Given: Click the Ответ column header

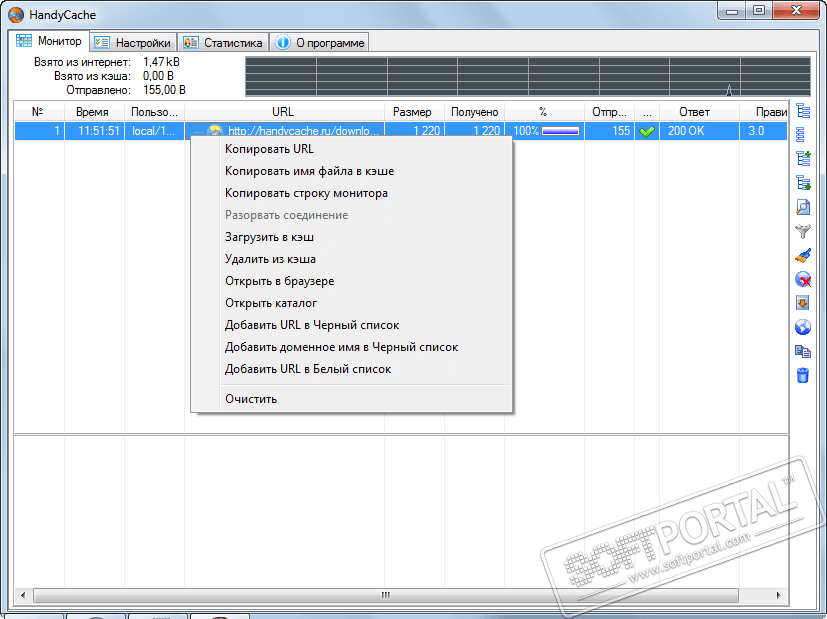Looking at the screenshot, I should pyautogui.click(x=699, y=112).
